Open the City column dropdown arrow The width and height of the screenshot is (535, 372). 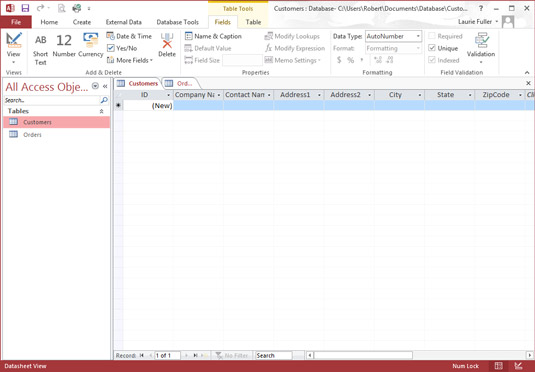(420, 95)
